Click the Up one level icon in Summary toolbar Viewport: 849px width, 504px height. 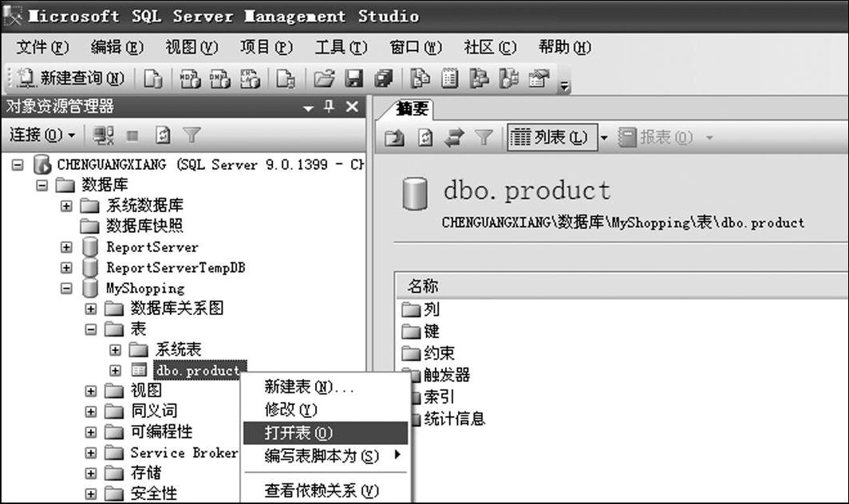tap(395, 138)
